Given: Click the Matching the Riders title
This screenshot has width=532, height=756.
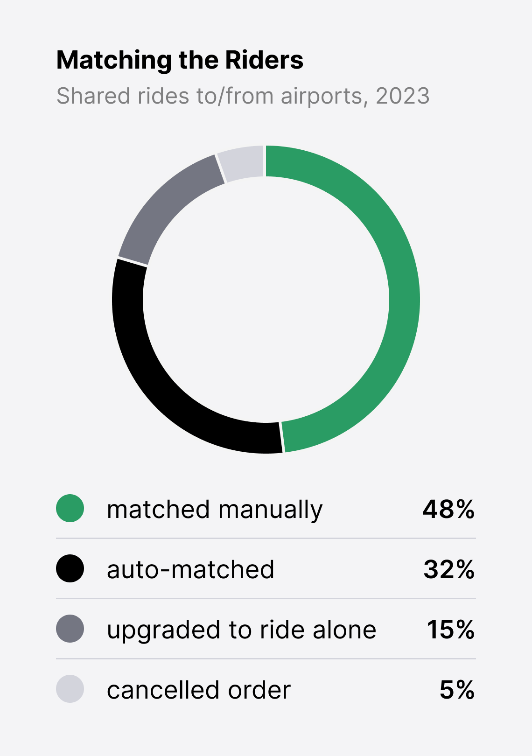Looking at the screenshot, I should coord(180,60).
